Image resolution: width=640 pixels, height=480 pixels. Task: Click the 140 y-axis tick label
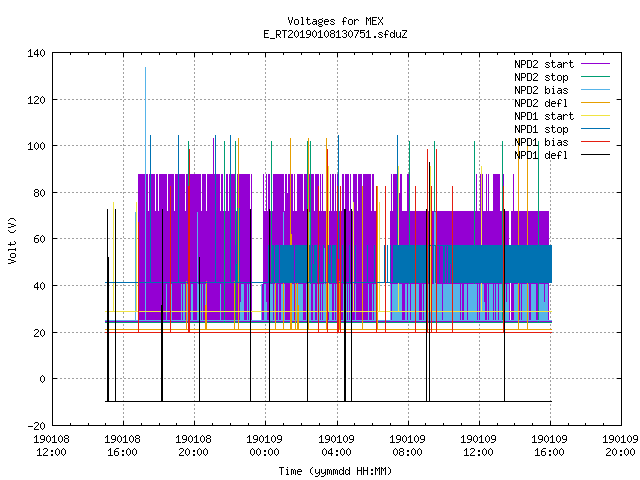click(36, 53)
